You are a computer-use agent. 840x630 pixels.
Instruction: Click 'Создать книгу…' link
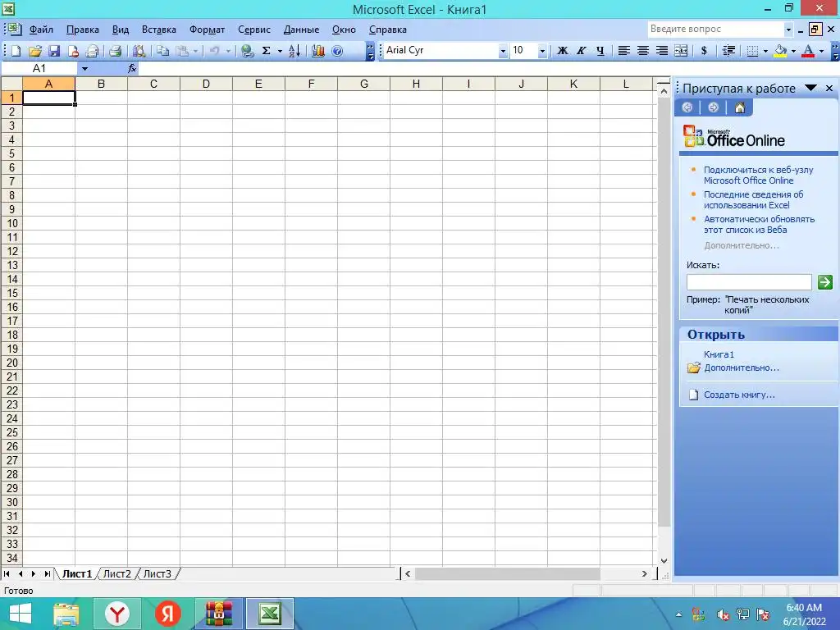tap(739, 395)
